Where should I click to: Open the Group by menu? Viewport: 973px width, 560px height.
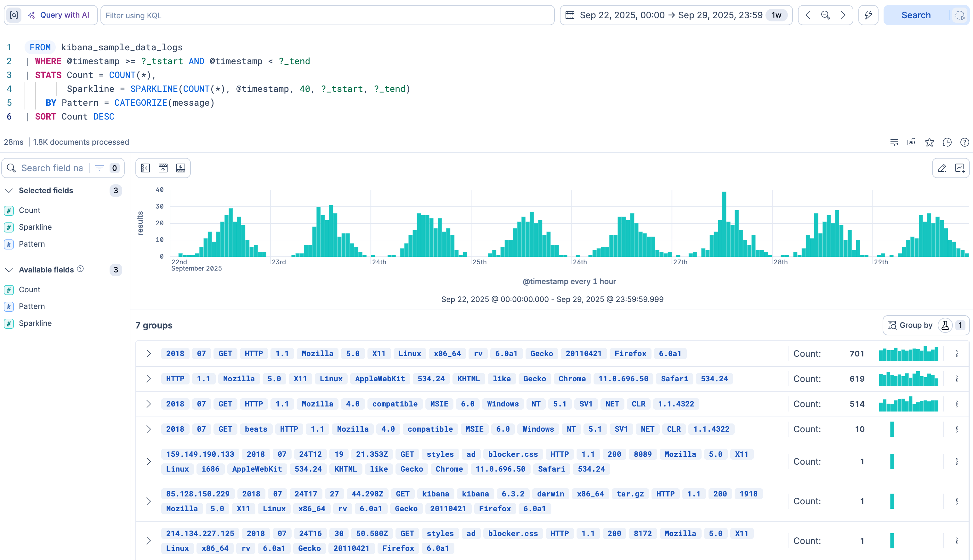point(926,325)
